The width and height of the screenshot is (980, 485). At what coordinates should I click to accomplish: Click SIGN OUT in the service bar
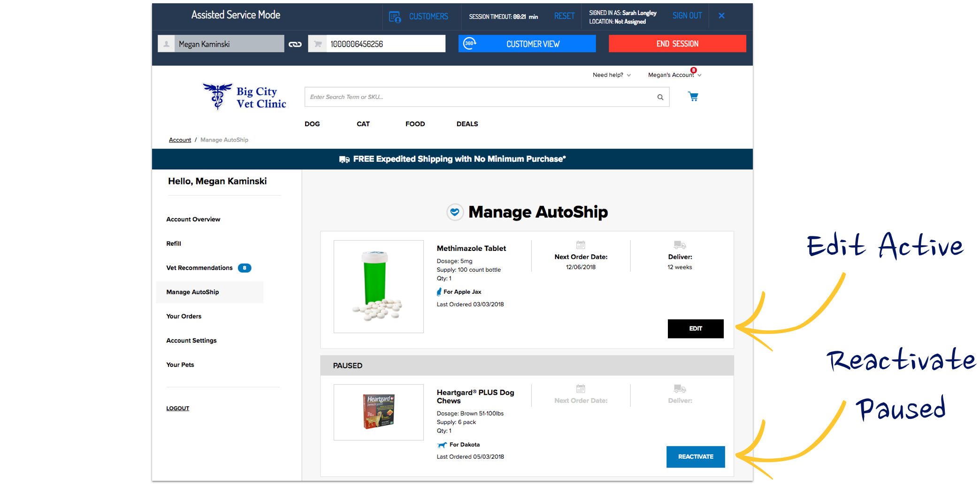[x=687, y=15]
